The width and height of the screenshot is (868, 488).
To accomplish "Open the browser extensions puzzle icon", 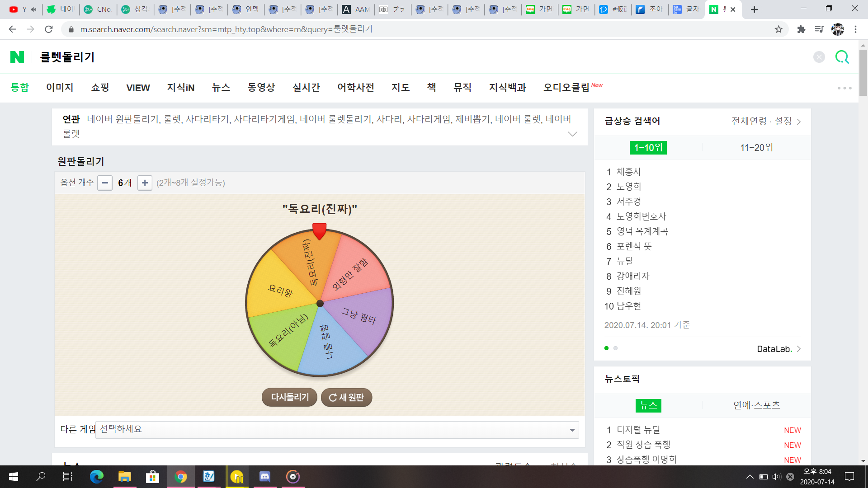I will tap(801, 29).
